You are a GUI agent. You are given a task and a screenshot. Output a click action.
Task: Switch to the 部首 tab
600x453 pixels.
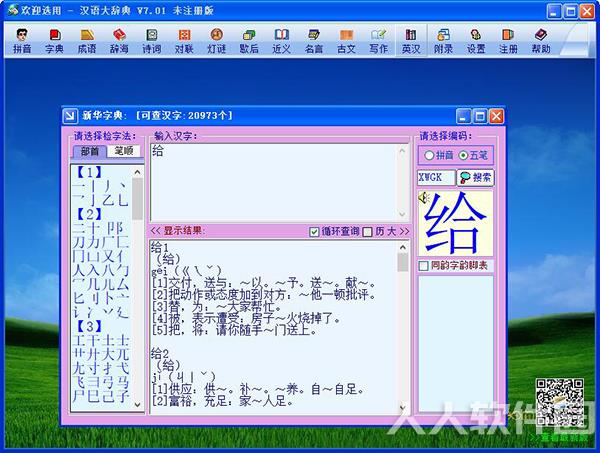coord(90,152)
